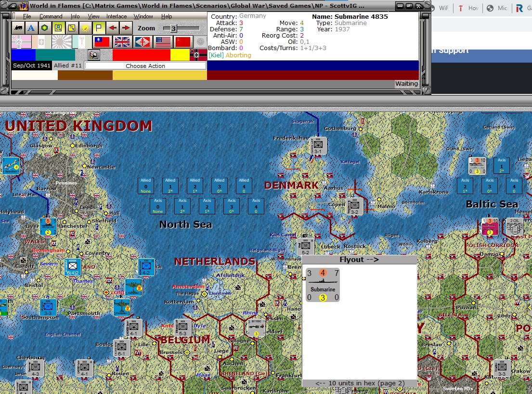Click the Choose Action field
This screenshot has height=394, width=532.
[x=145, y=66]
